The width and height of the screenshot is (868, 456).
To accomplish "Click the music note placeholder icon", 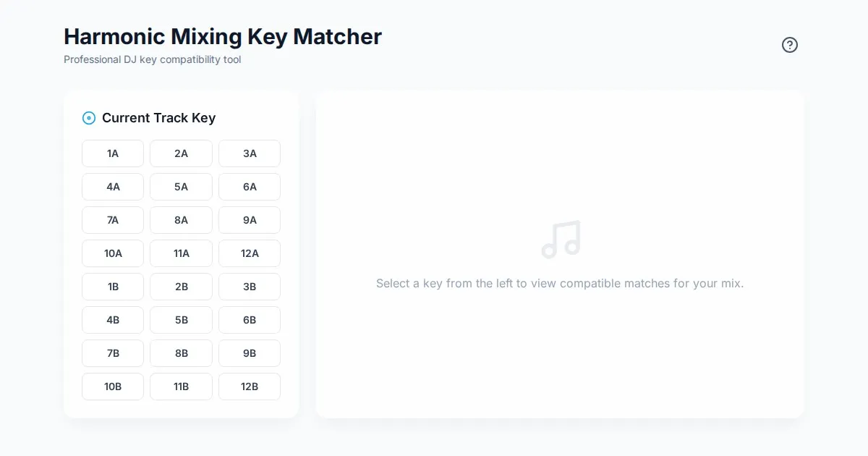I will [x=561, y=240].
